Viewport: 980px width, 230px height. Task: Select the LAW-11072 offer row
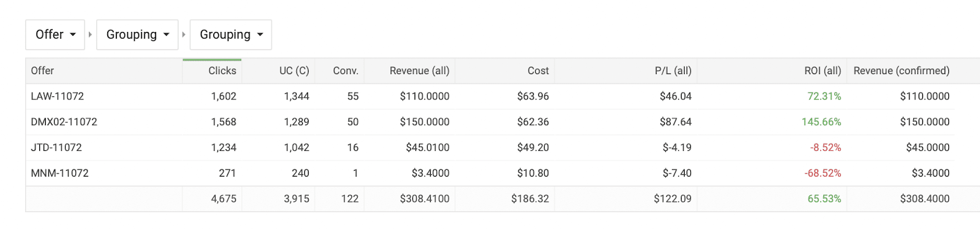click(x=490, y=96)
